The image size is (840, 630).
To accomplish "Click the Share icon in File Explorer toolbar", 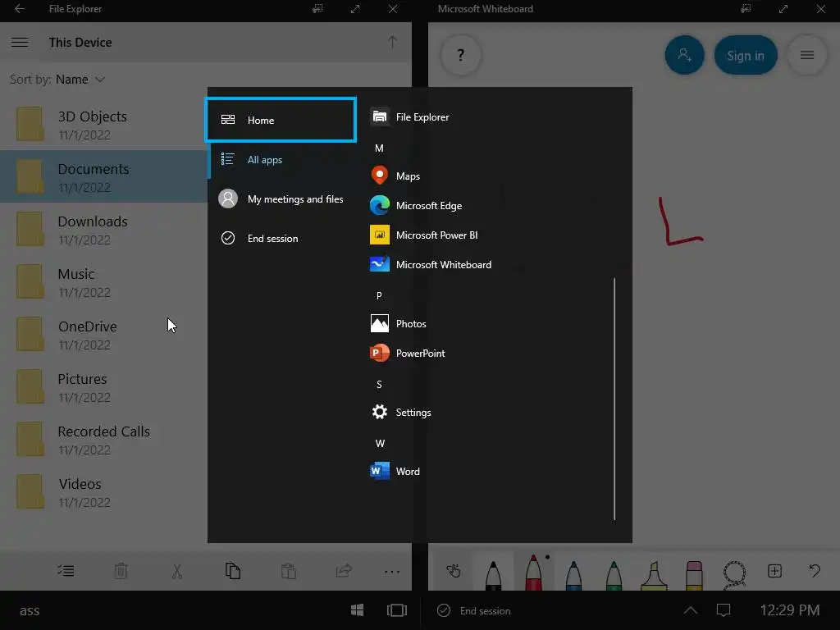I will [x=344, y=571].
